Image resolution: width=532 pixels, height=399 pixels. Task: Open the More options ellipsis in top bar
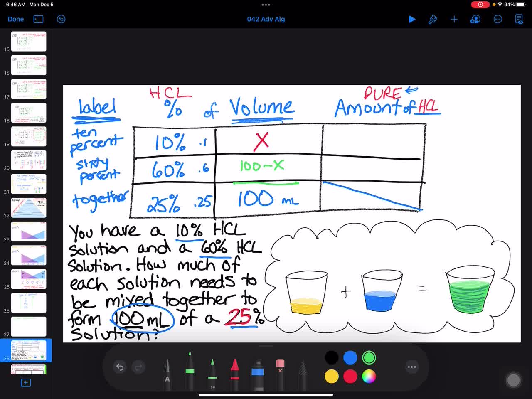point(498,19)
